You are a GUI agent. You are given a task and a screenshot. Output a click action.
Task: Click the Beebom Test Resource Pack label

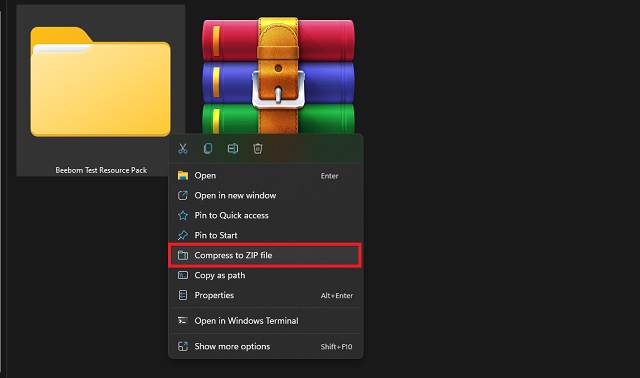101,170
